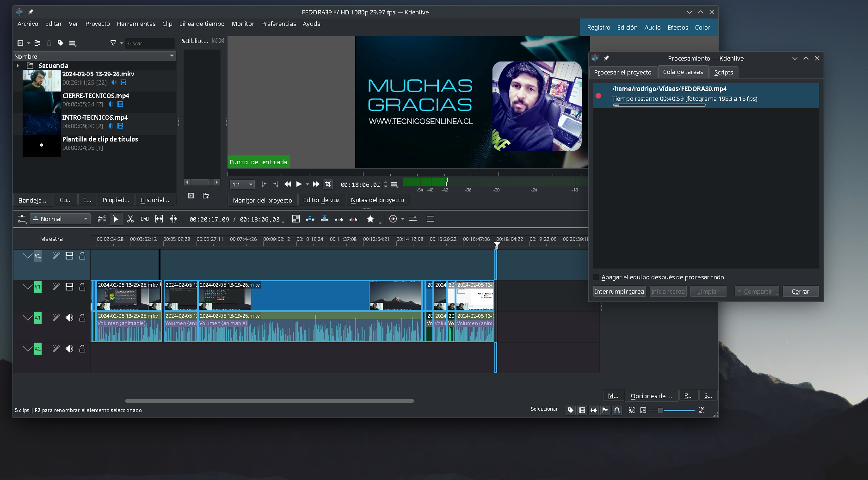This screenshot has height=480, width=868.
Task: Choose the ripple tool icon
Action: 173,219
